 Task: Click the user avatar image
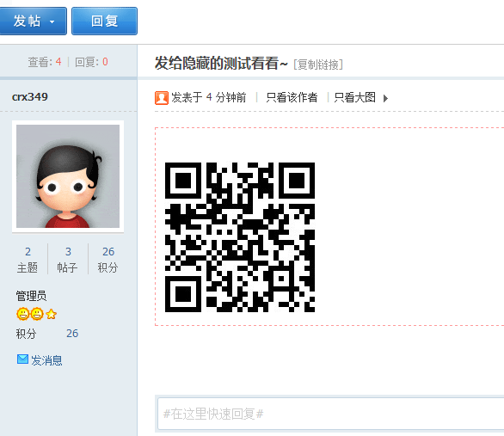pyautogui.click(x=68, y=176)
